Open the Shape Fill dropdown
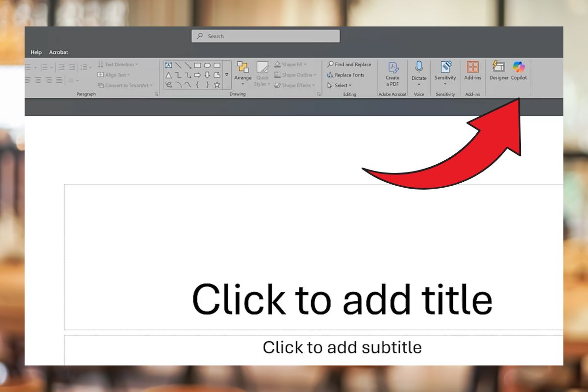Viewport: 588px width, 392px height. click(x=291, y=64)
